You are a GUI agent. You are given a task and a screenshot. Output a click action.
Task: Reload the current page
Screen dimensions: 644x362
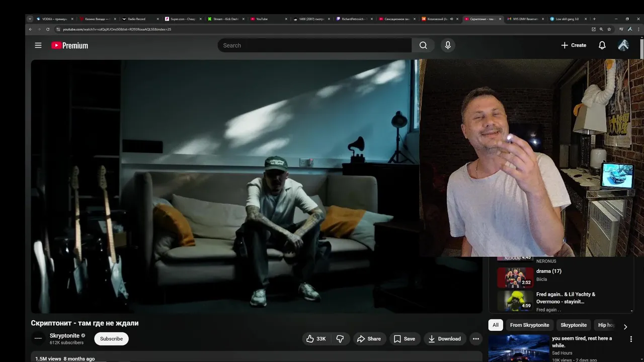pyautogui.click(x=48, y=29)
